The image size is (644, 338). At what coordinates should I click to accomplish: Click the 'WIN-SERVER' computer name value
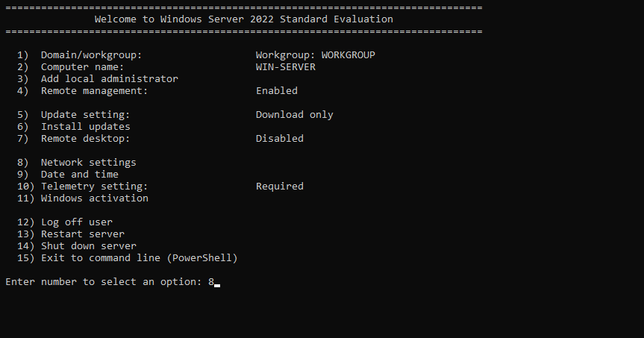click(286, 67)
